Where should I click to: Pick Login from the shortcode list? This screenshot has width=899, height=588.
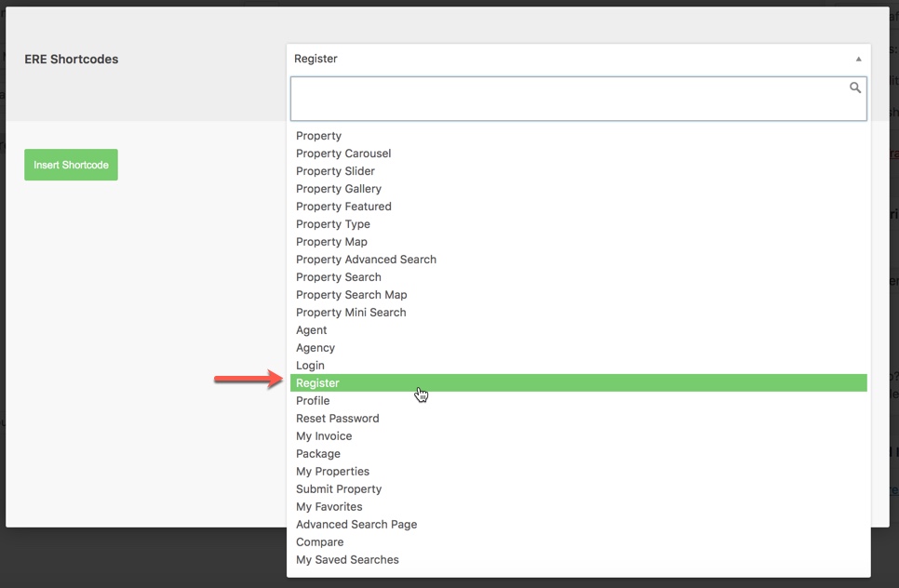click(x=579, y=365)
